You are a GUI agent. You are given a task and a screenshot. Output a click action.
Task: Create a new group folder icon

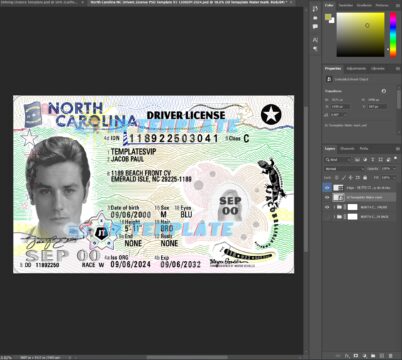[x=373, y=356]
